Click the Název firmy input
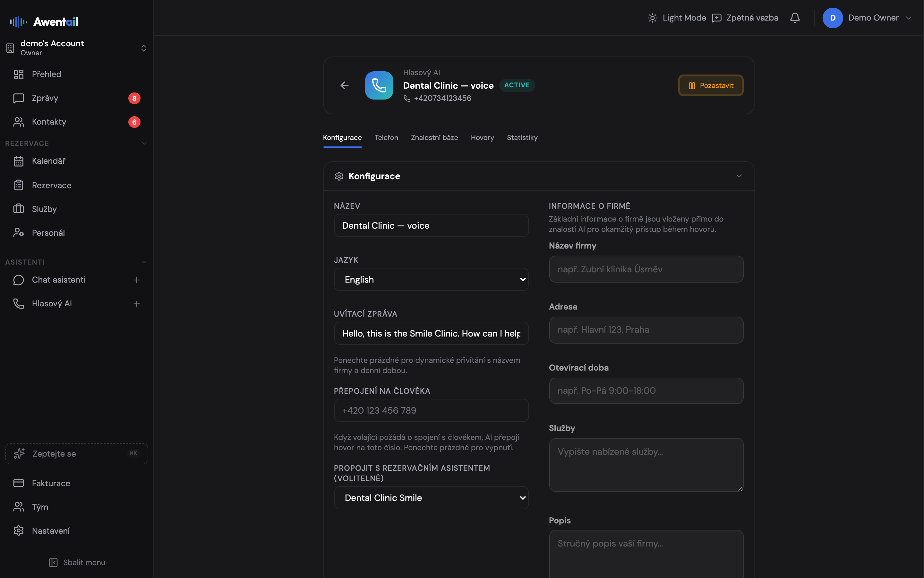The image size is (924, 578). (x=646, y=269)
